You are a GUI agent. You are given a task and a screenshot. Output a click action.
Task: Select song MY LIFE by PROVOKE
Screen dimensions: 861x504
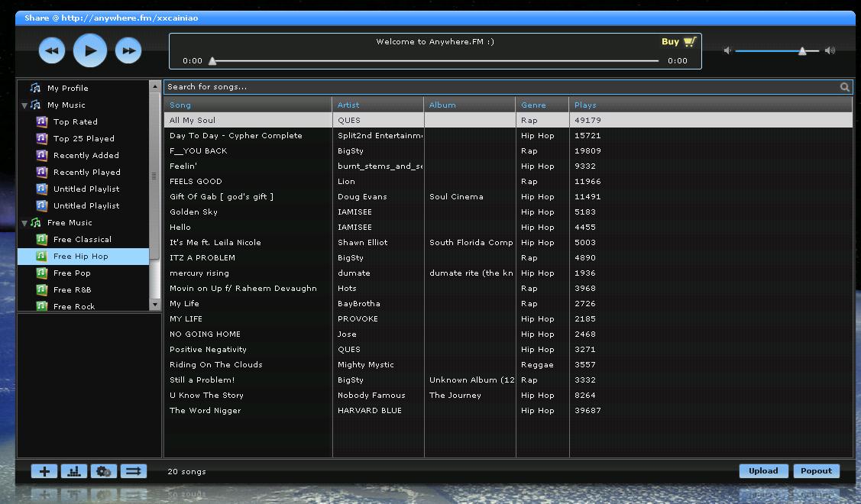508,319
